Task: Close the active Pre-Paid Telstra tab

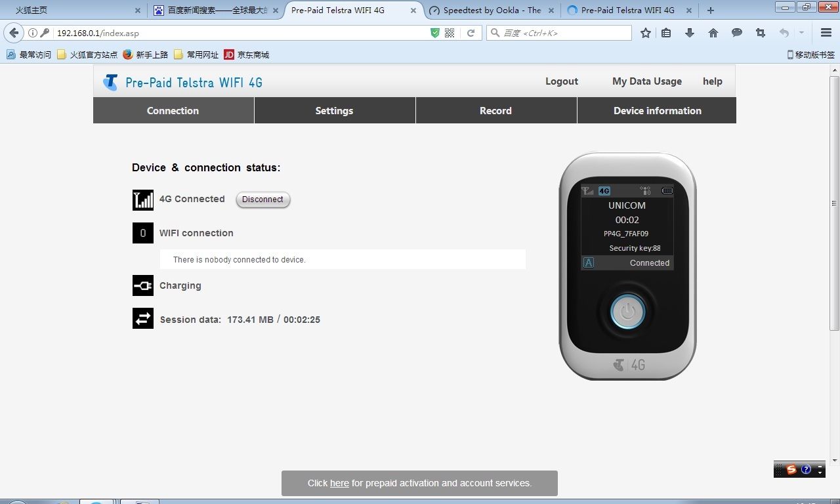Action: click(413, 10)
